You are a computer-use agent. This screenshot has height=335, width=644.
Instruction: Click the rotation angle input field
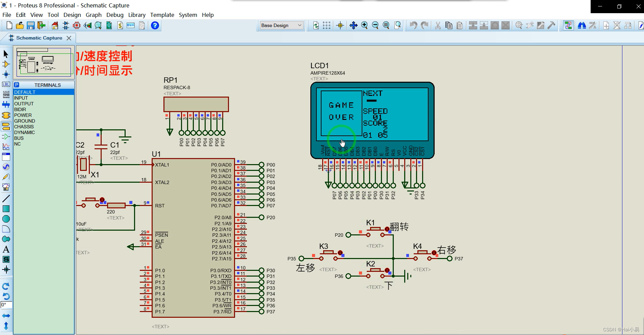(6, 305)
